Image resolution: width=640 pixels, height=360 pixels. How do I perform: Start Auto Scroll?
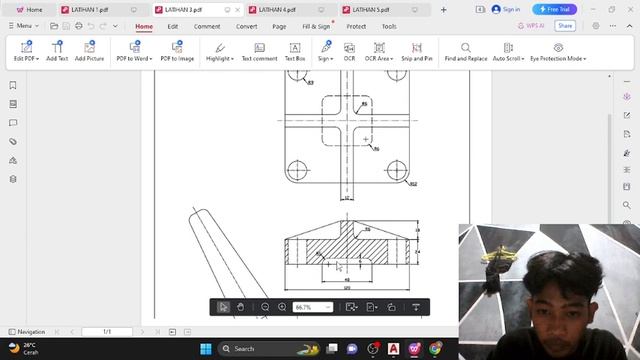pos(508,51)
